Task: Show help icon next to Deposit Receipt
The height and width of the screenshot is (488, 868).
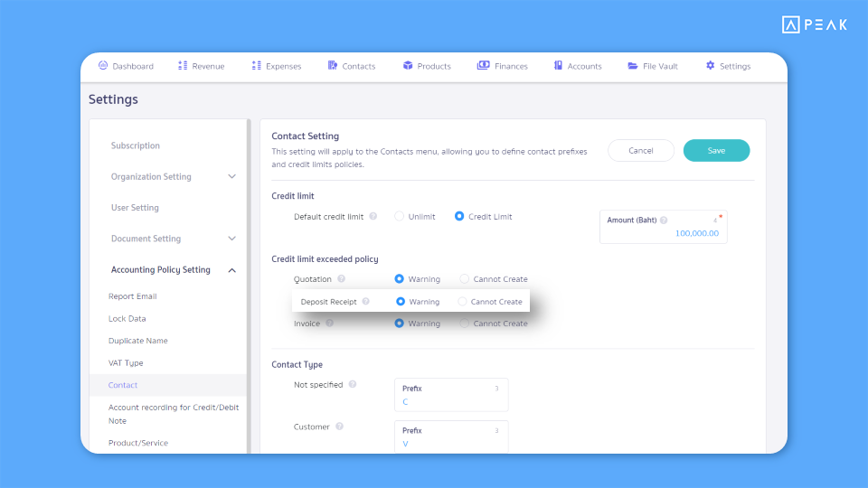Action: 366,302
